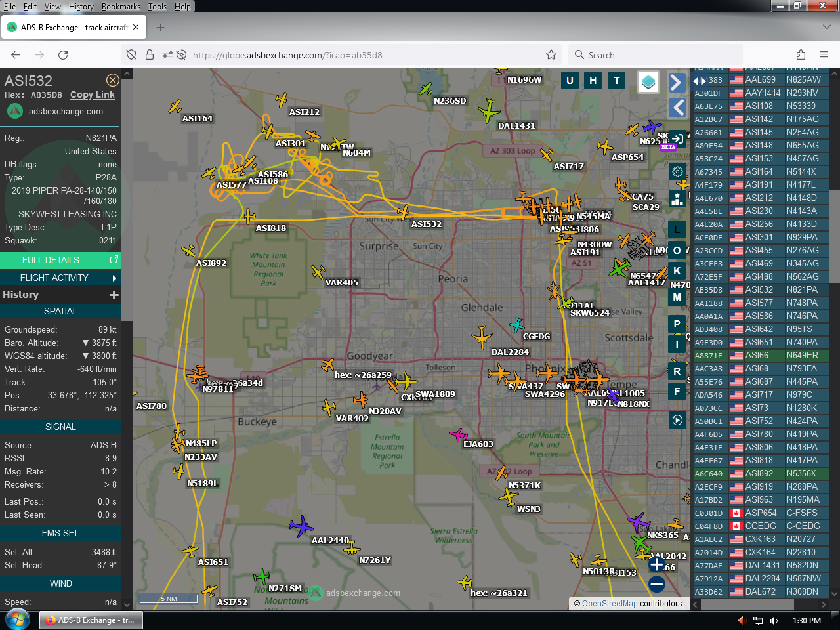Open the statistics podium icon
Image resolution: width=840 pixels, height=630 pixels.
pos(677,198)
